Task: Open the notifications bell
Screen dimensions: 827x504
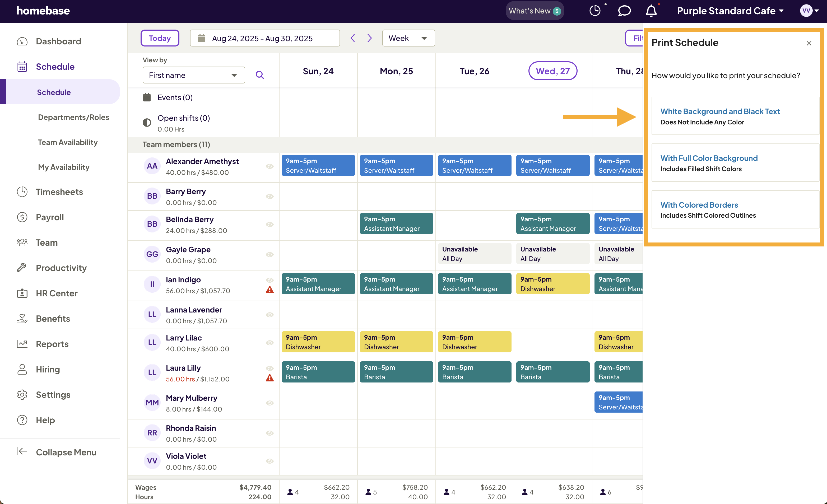Action: point(651,10)
